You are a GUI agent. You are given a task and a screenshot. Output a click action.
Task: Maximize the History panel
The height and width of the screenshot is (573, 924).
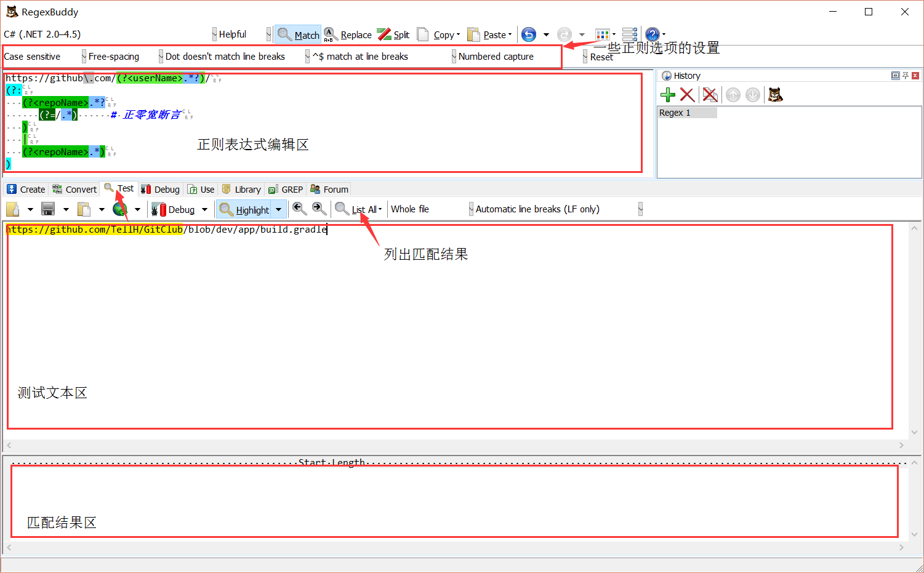[x=896, y=76]
